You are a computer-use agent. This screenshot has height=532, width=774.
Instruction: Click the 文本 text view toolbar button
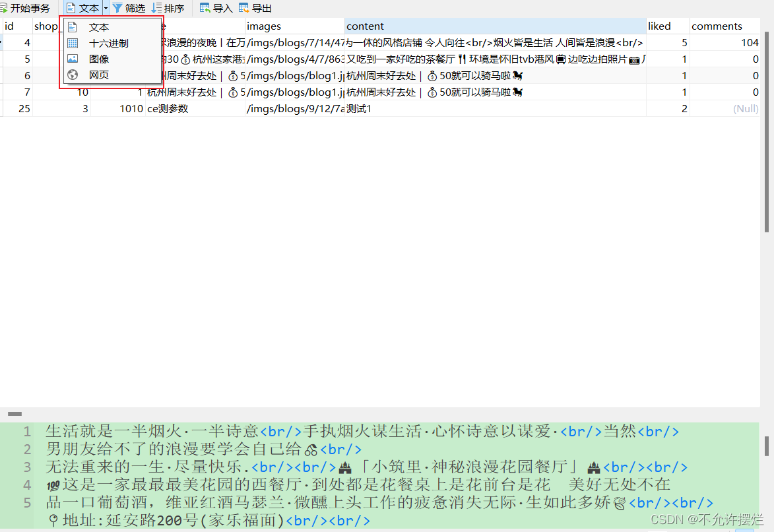point(83,8)
